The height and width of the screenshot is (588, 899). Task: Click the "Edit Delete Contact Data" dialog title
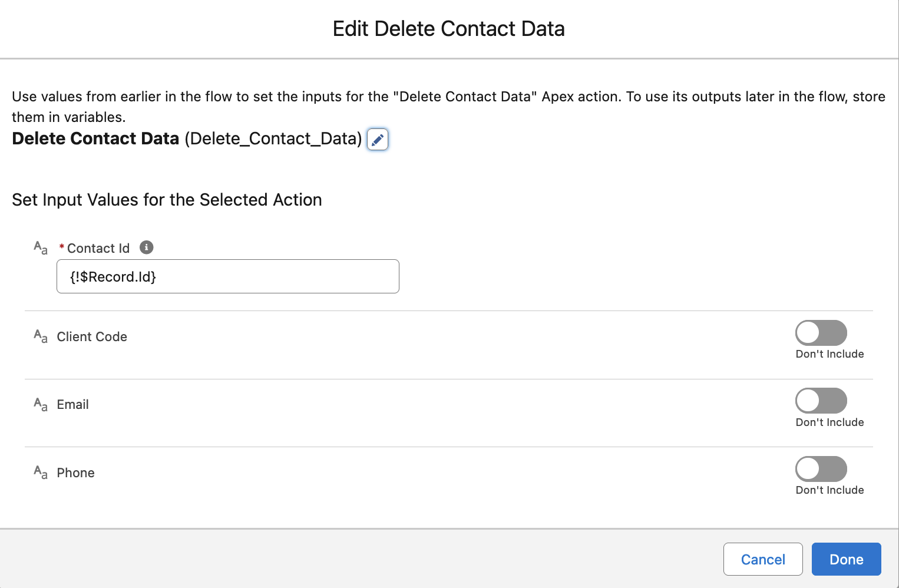point(449,29)
